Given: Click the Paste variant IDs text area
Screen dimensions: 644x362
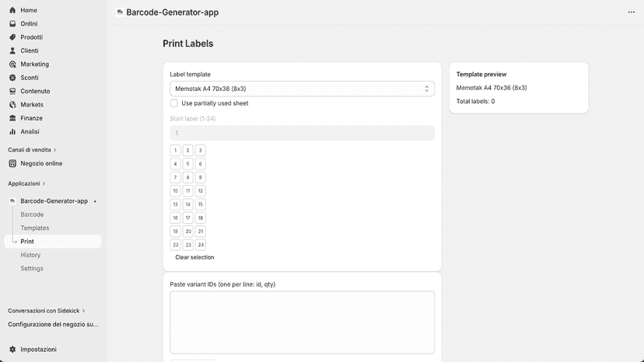Looking at the screenshot, I should click(303, 322).
